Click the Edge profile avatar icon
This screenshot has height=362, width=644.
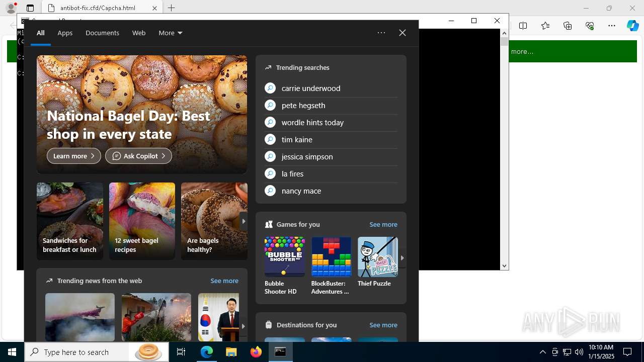click(x=11, y=8)
